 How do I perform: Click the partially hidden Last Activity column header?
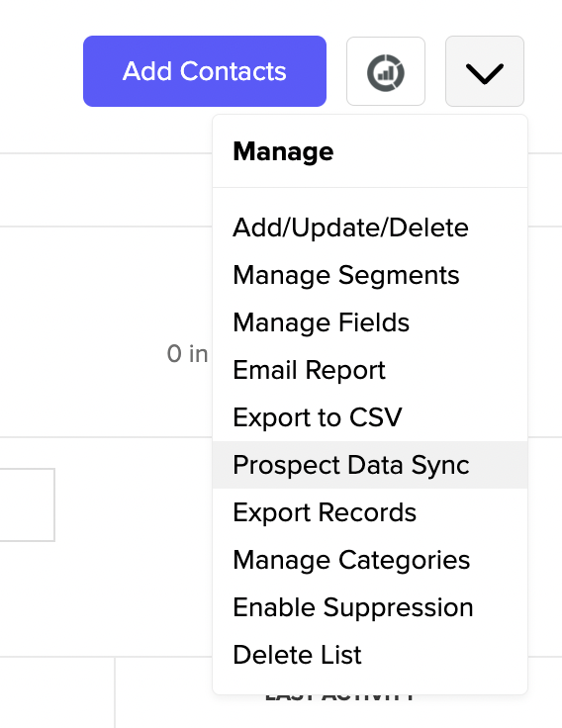click(x=339, y=697)
